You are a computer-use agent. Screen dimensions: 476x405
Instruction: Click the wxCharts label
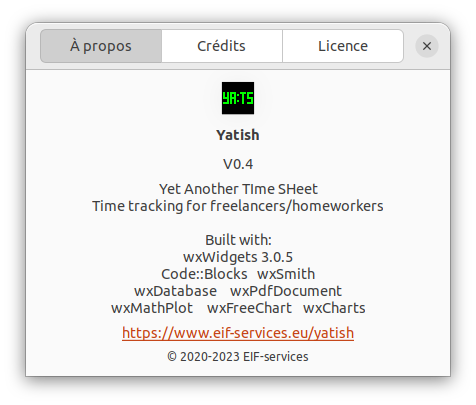[x=334, y=308]
